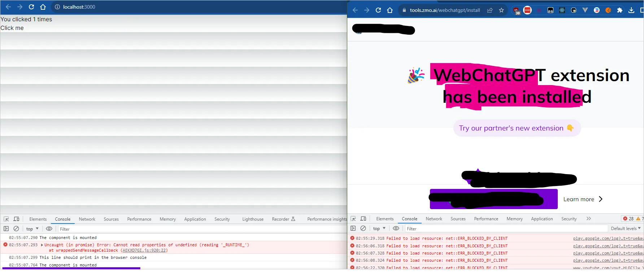The image size is (644, 274).
Task: Switch to the Network tab in left DevTools
Action: pos(87,219)
